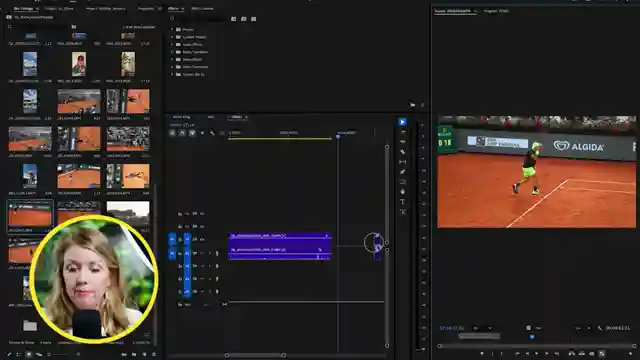The image size is (640, 360).
Task: Click Insert button in Source monitor
Action: (571, 353)
